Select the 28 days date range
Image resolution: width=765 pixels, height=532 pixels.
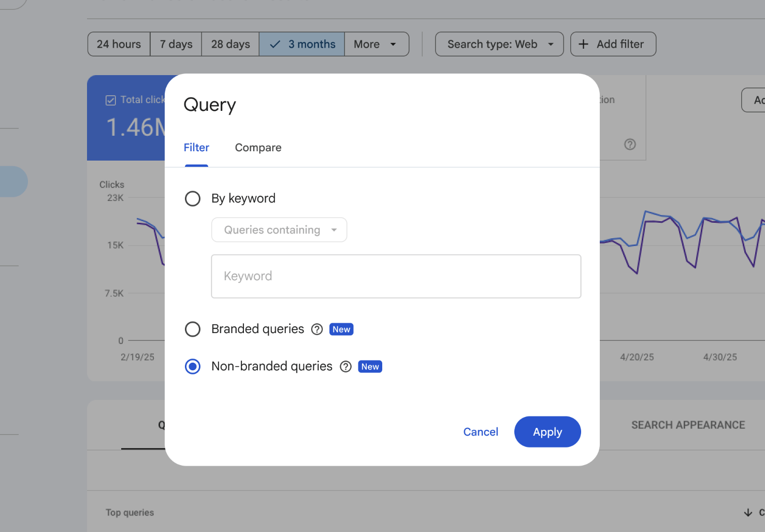(x=230, y=44)
